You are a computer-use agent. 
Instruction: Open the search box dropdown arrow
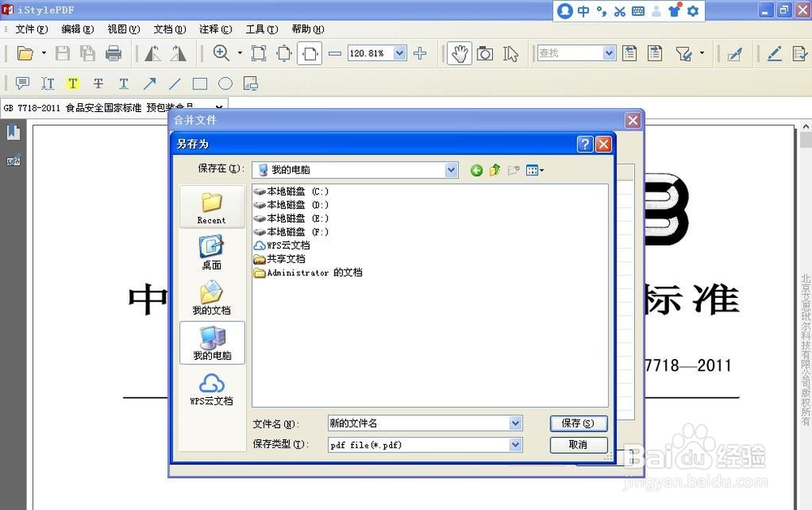(610, 53)
